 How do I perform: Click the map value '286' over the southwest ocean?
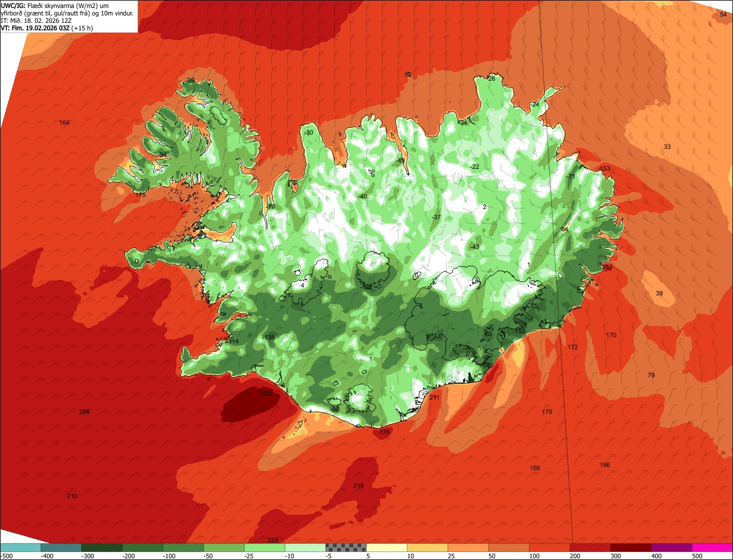[x=84, y=412]
